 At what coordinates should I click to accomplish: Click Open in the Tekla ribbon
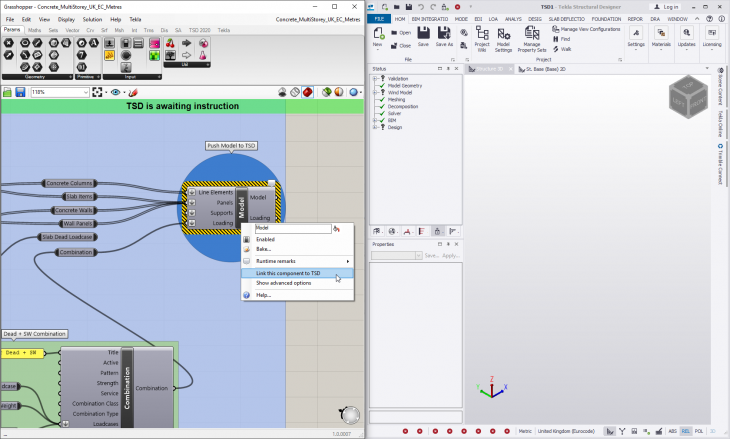point(401,33)
